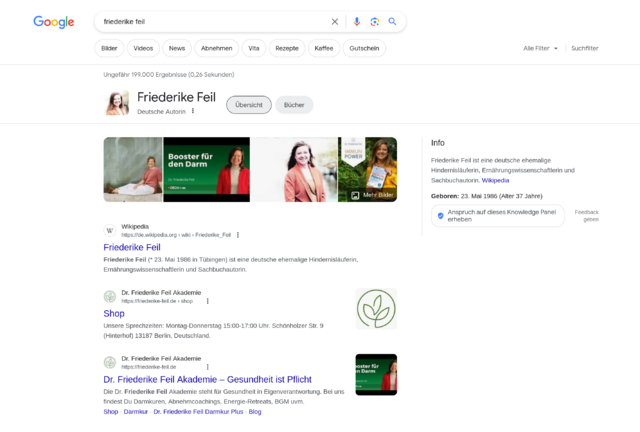
Task: Select the News filter chip
Action: coord(177,48)
